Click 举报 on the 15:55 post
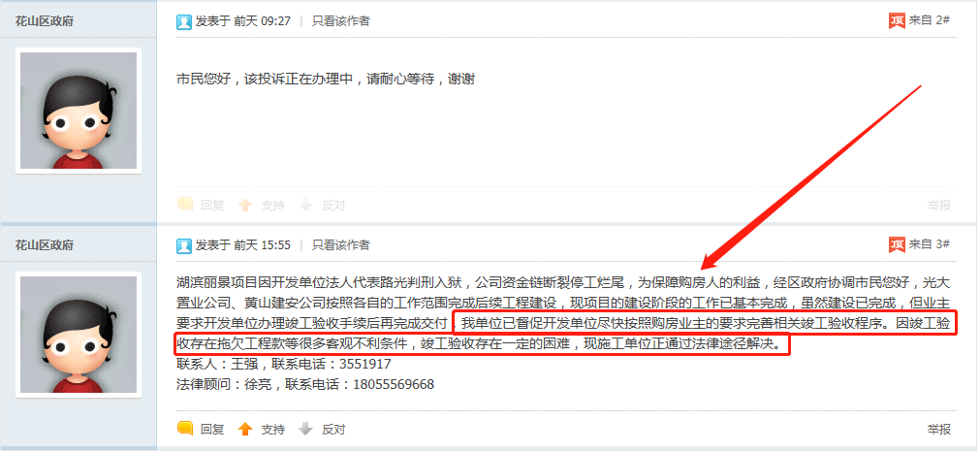This screenshot has width=980, height=451. [938, 429]
